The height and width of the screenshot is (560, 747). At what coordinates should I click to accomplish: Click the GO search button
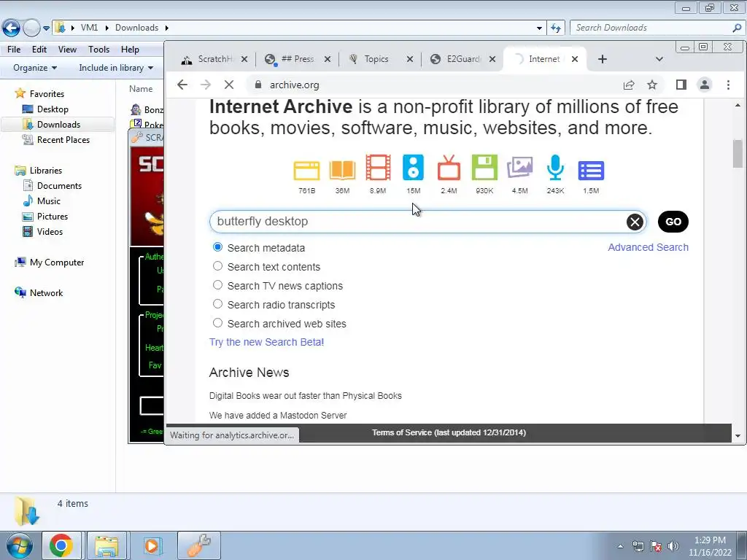pos(673,222)
